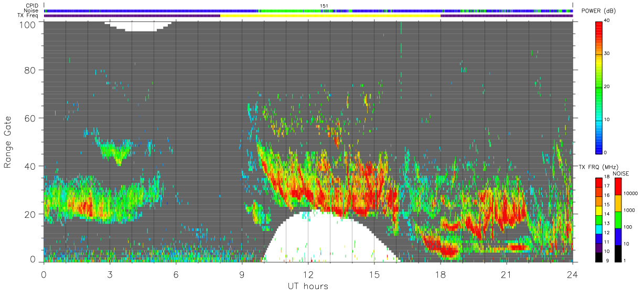The width and height of the screenshot is (644, 297).
Task: Click the 17 tick on TX FRQ legend
Action: coord(607,186)
